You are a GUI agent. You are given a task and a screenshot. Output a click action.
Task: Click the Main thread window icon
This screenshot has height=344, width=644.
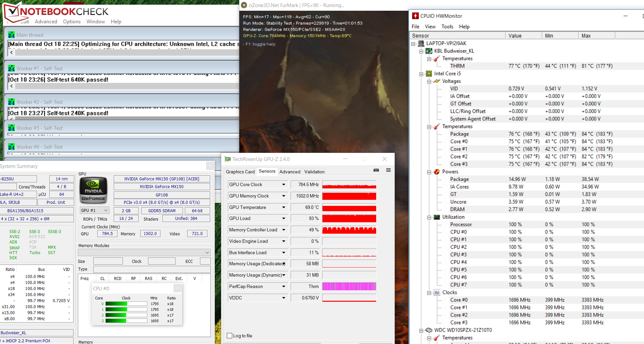tap(11, 35)
